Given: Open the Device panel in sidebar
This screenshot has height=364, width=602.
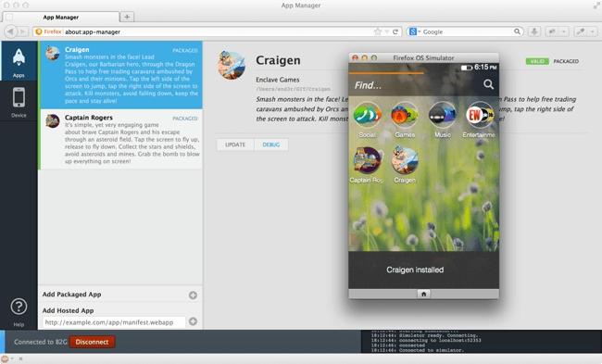Looking at the screenshot, I should [19, 102].
